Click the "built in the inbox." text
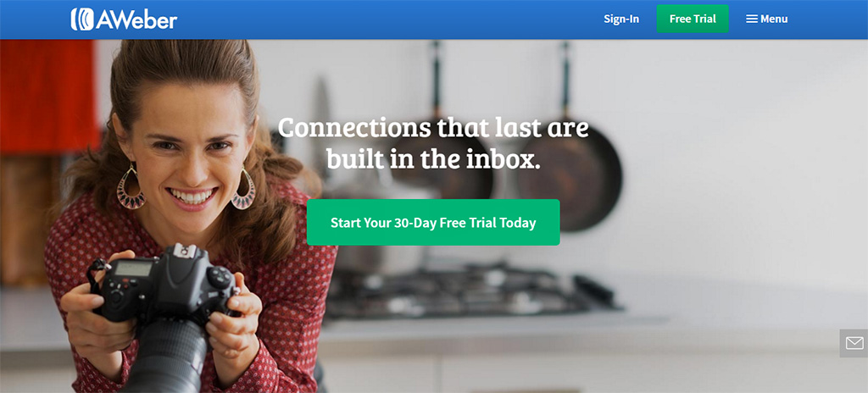868x393 pixels. tap(433, 159)
